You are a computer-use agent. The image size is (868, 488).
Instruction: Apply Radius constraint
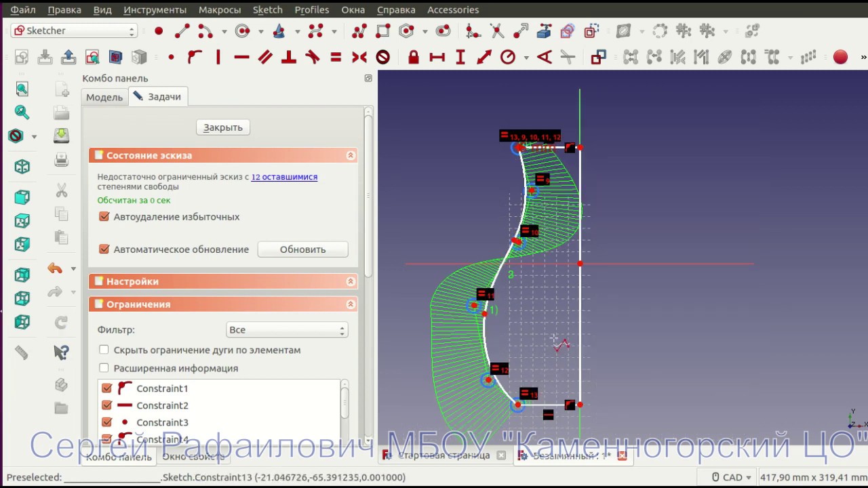(x=507, y=58)
